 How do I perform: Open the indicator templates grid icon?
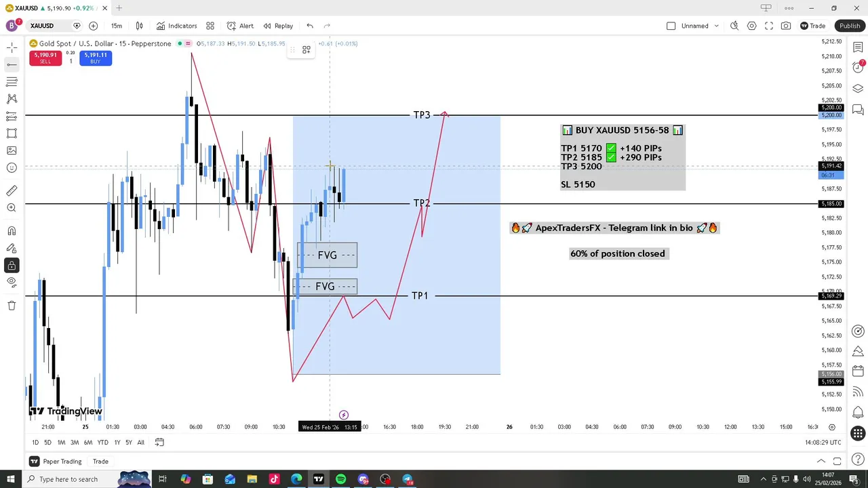pos(210,26)
